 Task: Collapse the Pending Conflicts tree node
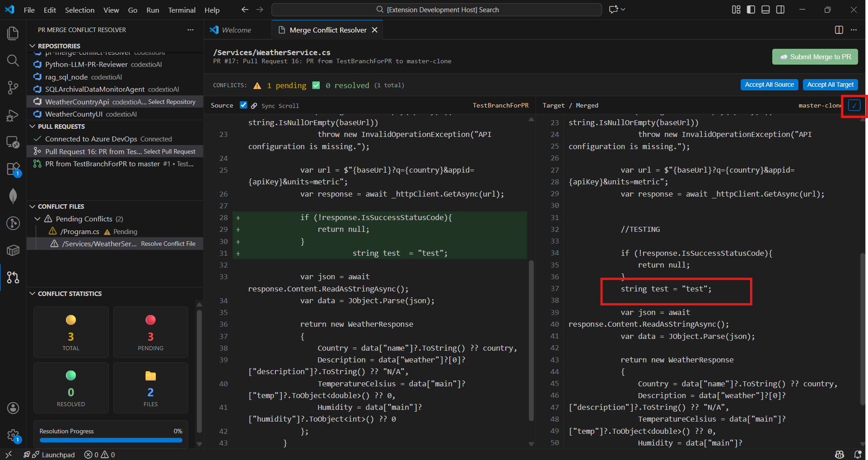point(37,219)
